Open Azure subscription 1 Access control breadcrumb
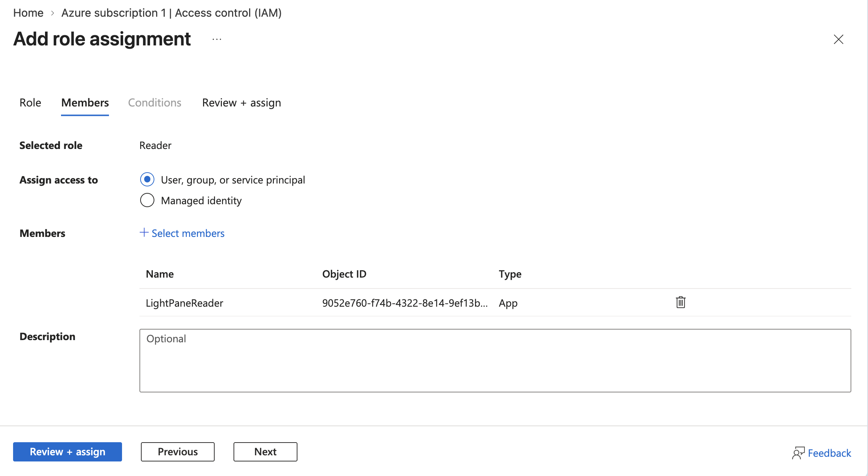 click(x=171, y=13)
